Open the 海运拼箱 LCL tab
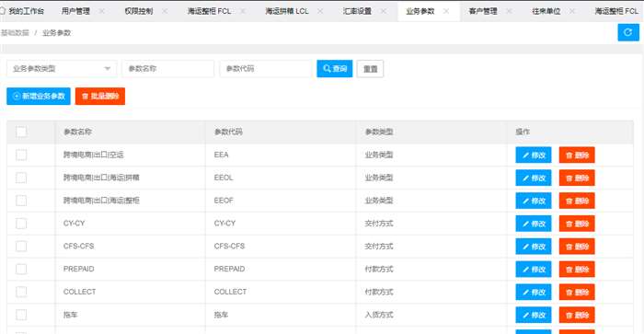 [287, 11]
